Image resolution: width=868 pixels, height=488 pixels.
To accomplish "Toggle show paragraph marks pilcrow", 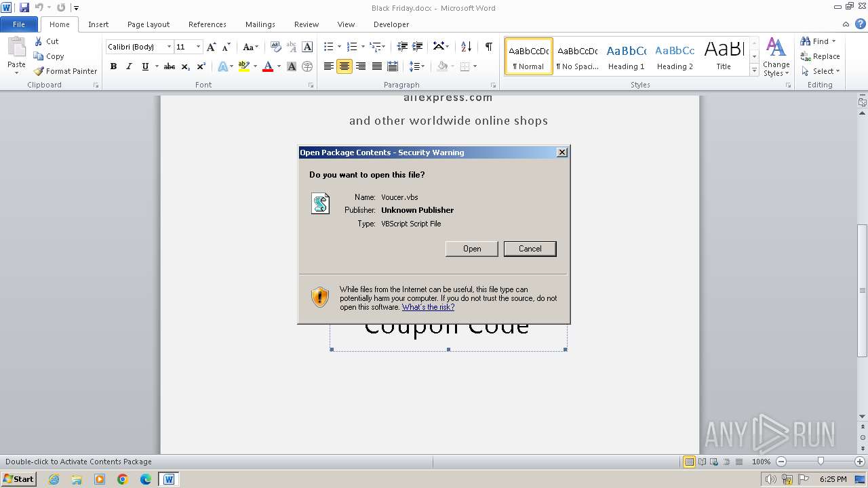I will [x=488, y=47].
